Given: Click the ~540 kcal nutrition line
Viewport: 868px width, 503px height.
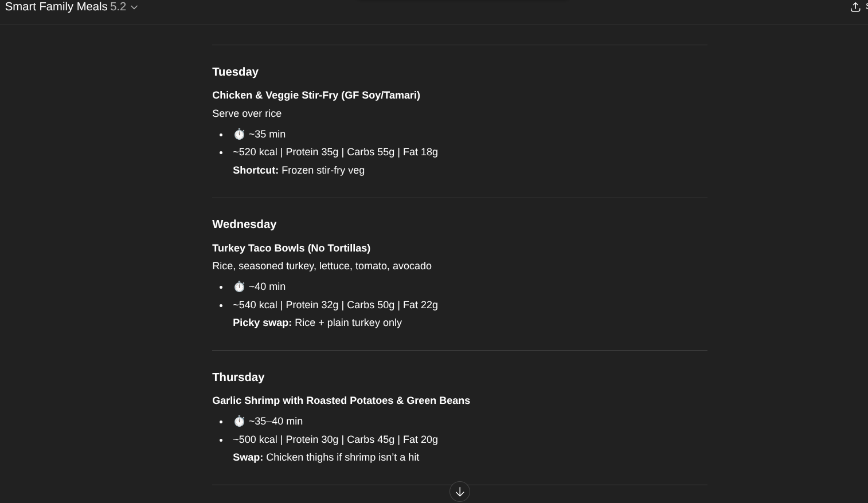Looking at the screenshot, I should coord(335,305).
